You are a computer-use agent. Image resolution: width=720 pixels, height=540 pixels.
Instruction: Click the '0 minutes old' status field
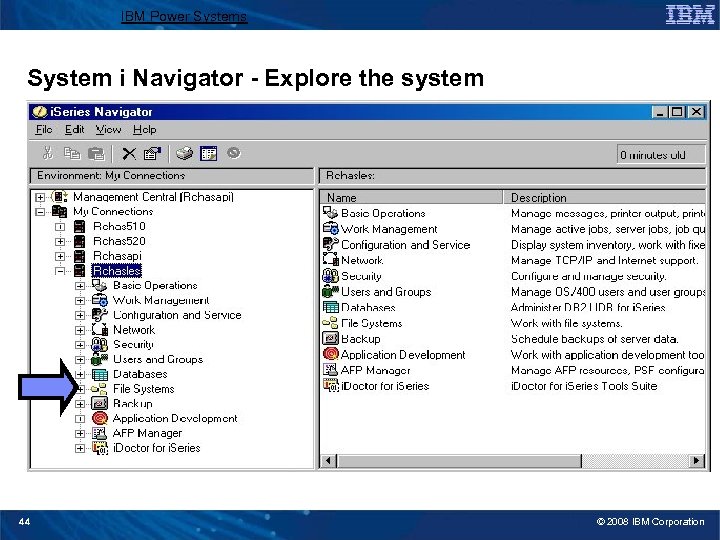click(x=661, y=154)
